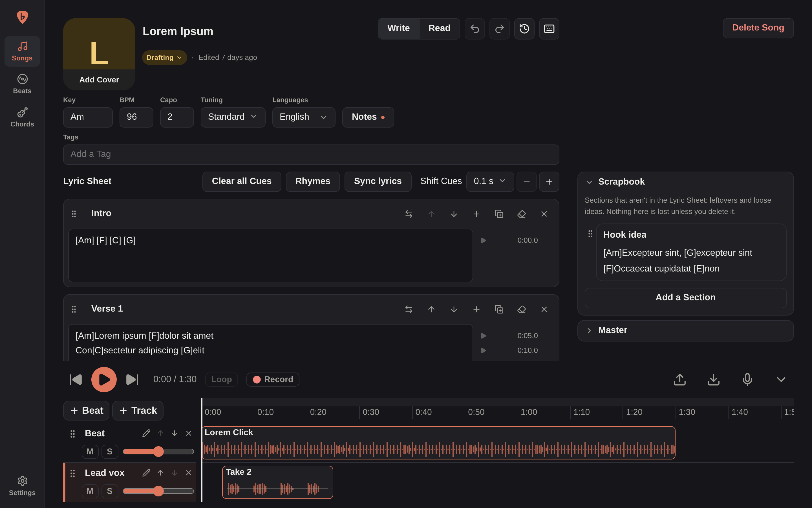Duplicate the Verse 1 section

[x=499, y=309]
